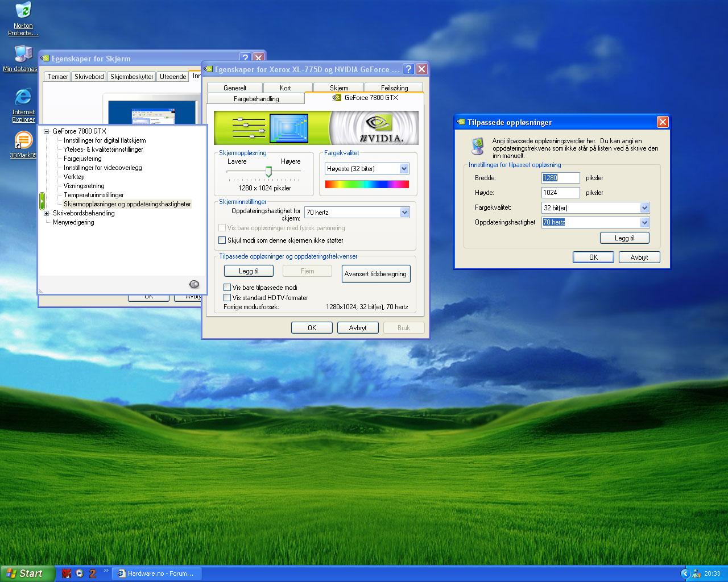Viewport: 728px width, 582px height.
Task: Select 'Menyredigering' in the NVIDIA menu
Action: click(73, 222)
